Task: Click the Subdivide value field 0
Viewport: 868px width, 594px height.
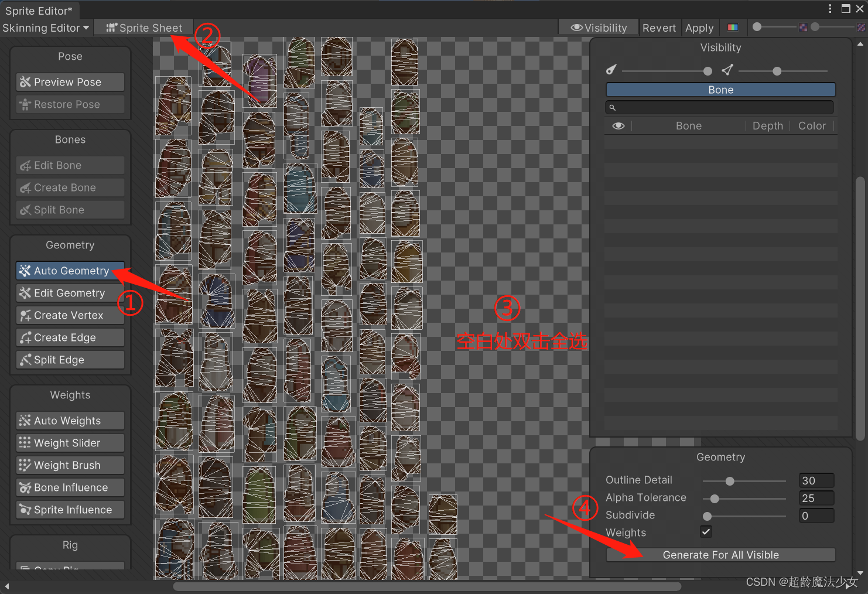Action: coord(816,516)
